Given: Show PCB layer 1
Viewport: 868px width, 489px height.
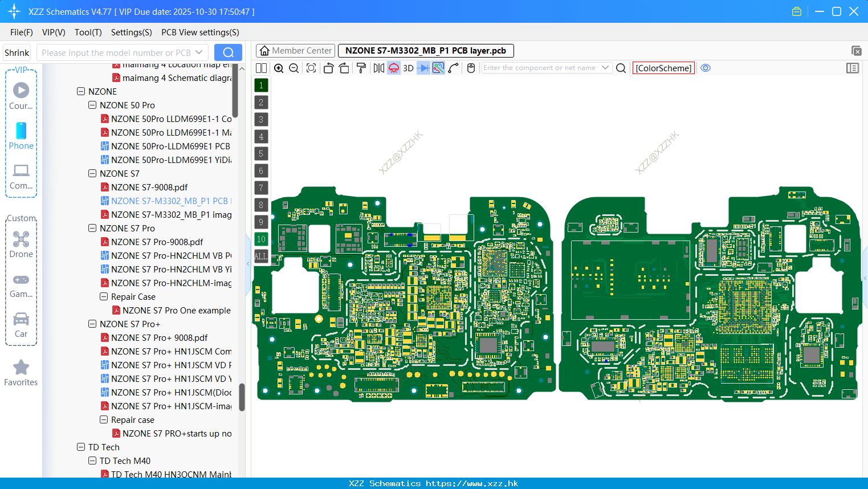Looking at the screenshot, I should tap(261, 85).
